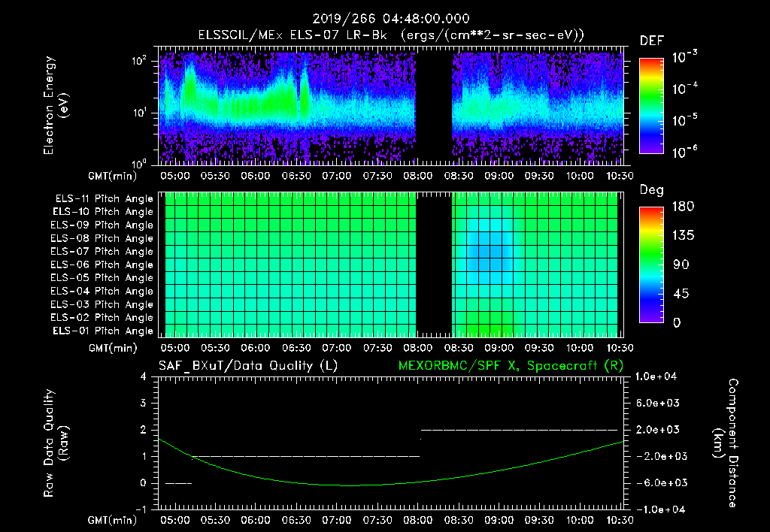The width and height of the screenshot is (770, 532).
Task: Click the 08:00 time label under the pitch angle panel
Action: [x=418, y=349]
